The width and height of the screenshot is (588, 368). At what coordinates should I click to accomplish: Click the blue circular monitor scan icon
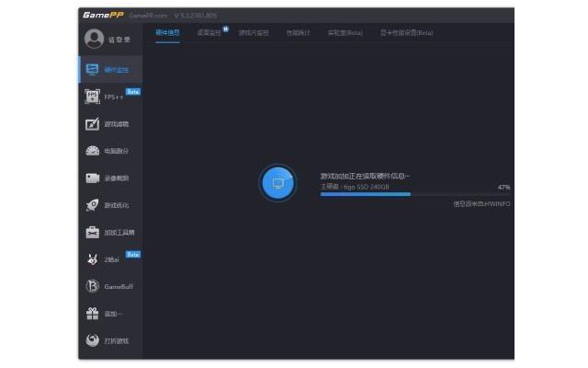coord(277,183)
